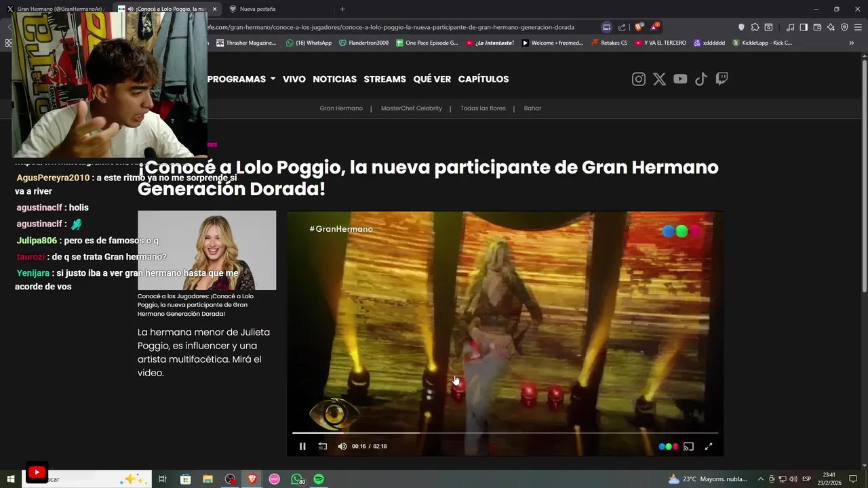Screen dimensions: 868x488
Task: Pause the Gran Hermano video
Action: pos(302,446)
